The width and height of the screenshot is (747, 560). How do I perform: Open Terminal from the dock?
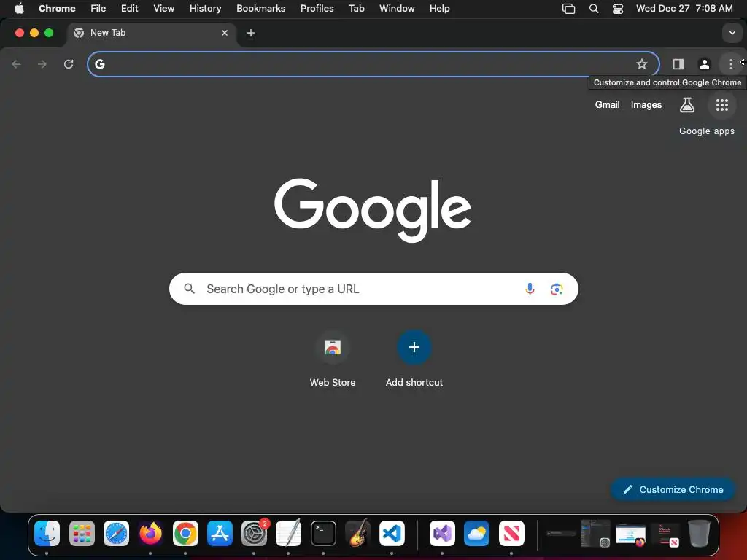pos(323,533)
